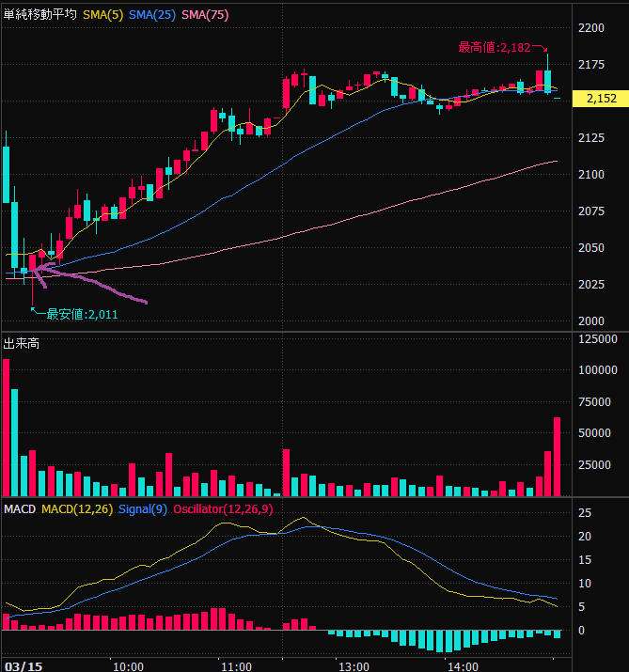Click the 03/15 date label
629x672 pixels.
[x=24, y=666]
